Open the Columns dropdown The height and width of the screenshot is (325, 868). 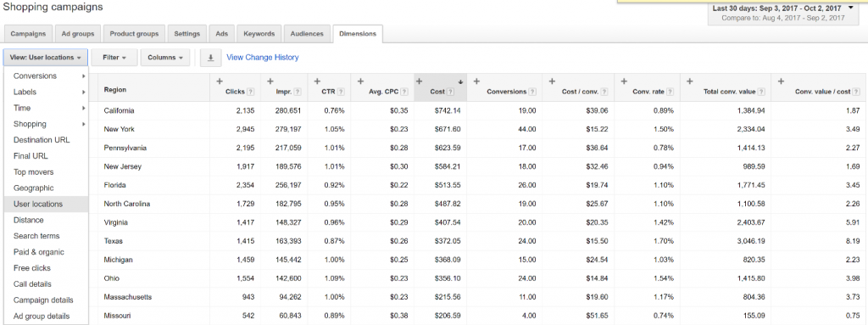point(165,57)
